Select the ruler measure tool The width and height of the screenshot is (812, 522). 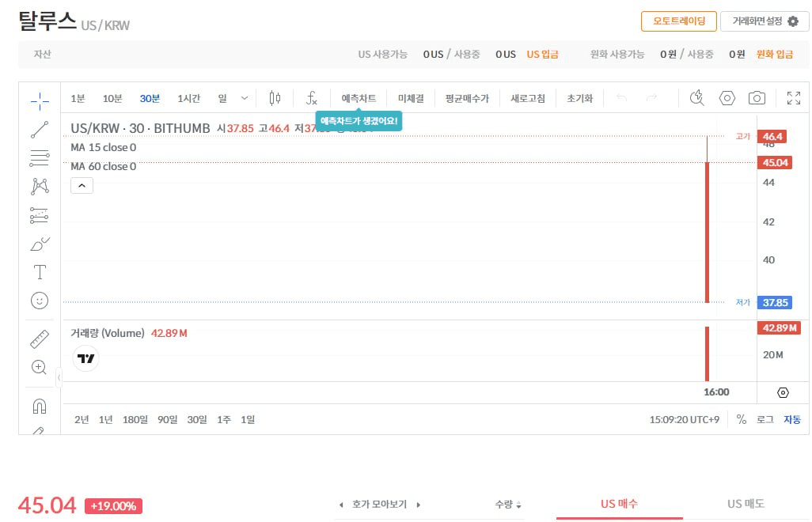pos(40,339)
